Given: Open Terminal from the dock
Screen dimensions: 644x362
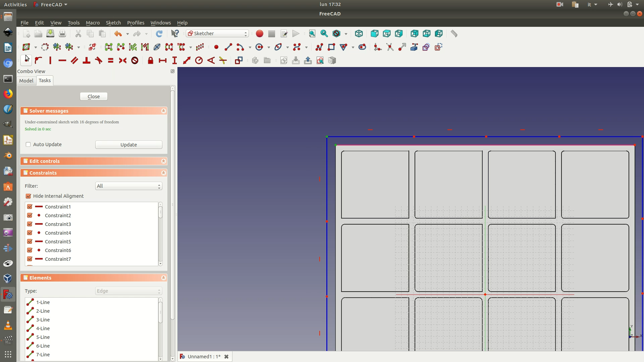Looking at the screenshot, I should pyautogui.click(x=8, y=79).
